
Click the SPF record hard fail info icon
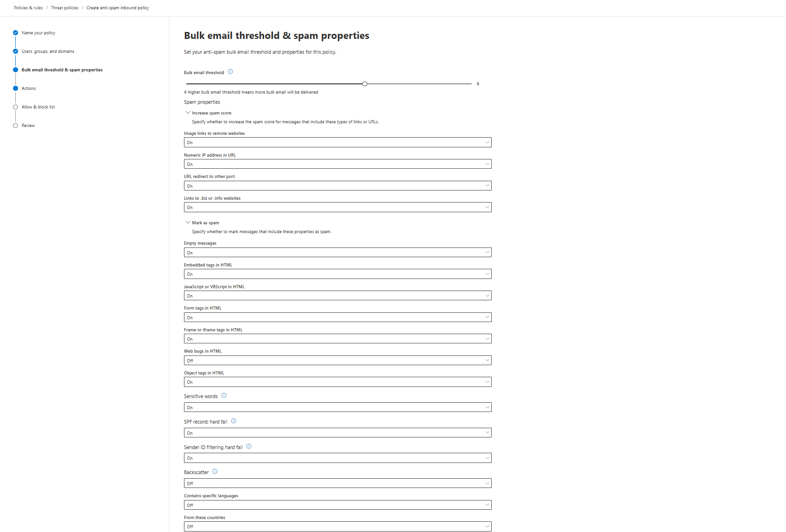(234, 421)
